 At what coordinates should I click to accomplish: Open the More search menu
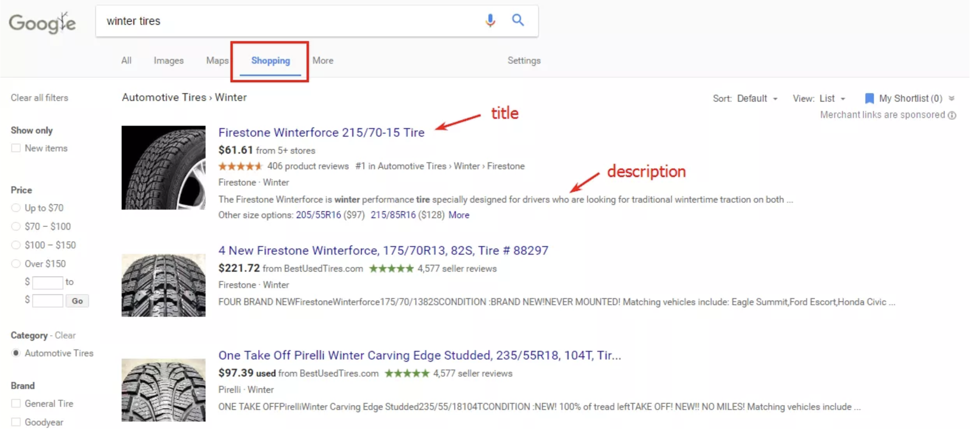tap(323, 61)
